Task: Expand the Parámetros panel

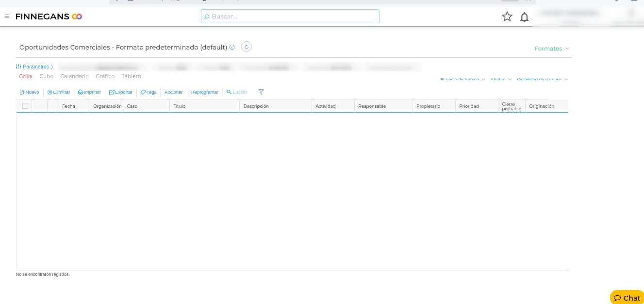Action: click(x=34, y=67)
